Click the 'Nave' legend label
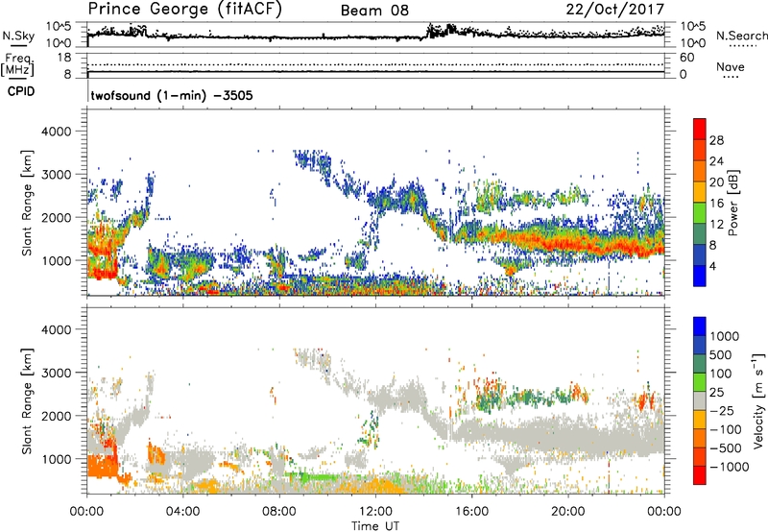 [x=731, y=66]
